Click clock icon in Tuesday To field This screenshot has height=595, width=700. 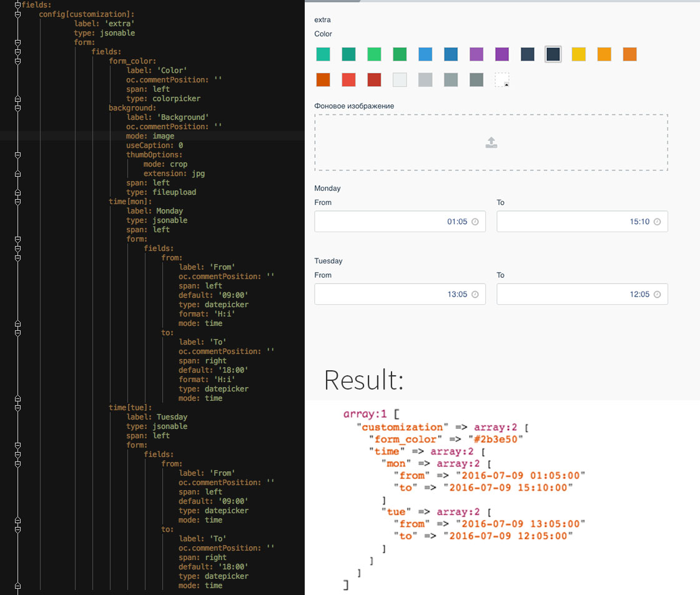coord(657,294)
